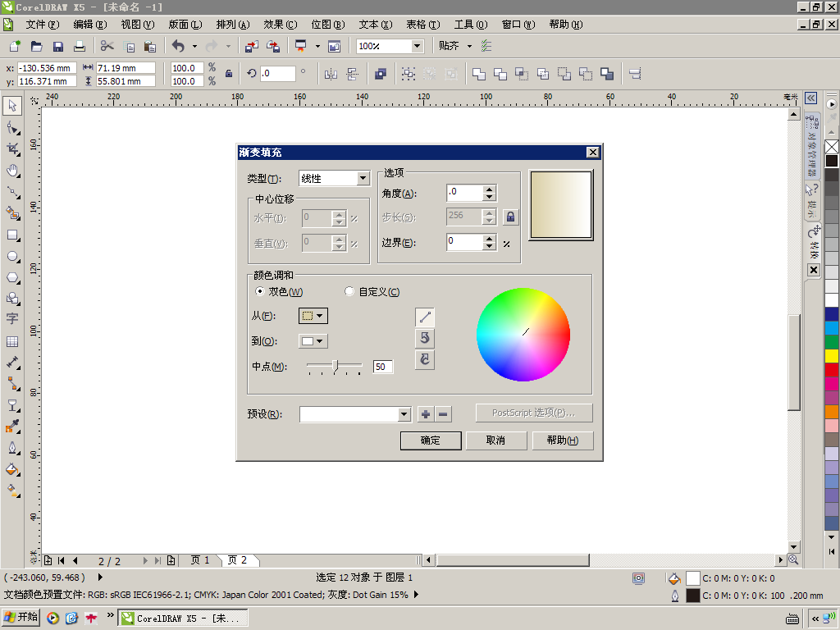The width and height of the screenshot is (840, 630).
Task: Click the Import icon
Action: tap(251, 47)
